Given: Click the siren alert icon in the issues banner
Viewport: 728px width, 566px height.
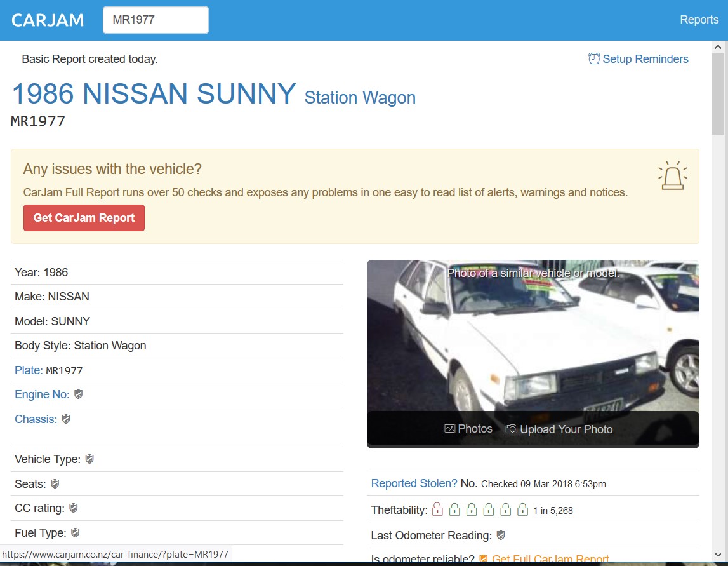Looking at the screenshot, I should coord(672,176).
